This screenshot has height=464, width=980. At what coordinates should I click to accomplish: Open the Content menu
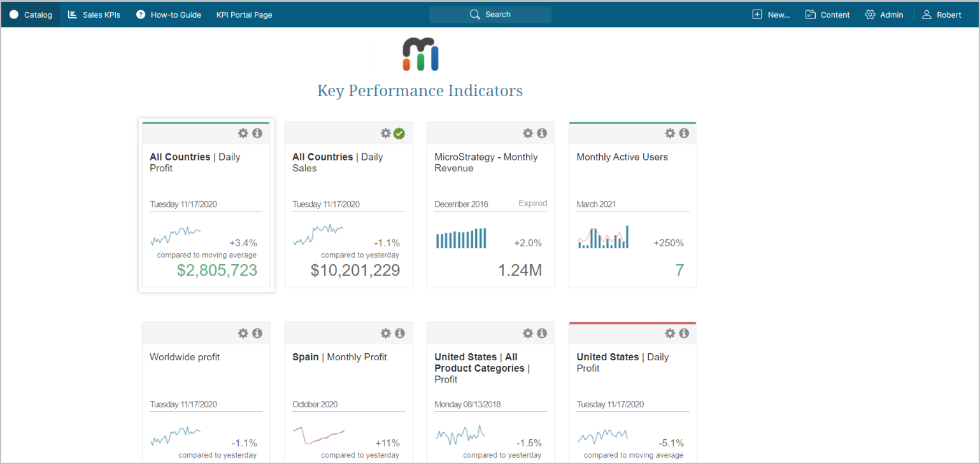pyautogui.click(x=827, y=15)
